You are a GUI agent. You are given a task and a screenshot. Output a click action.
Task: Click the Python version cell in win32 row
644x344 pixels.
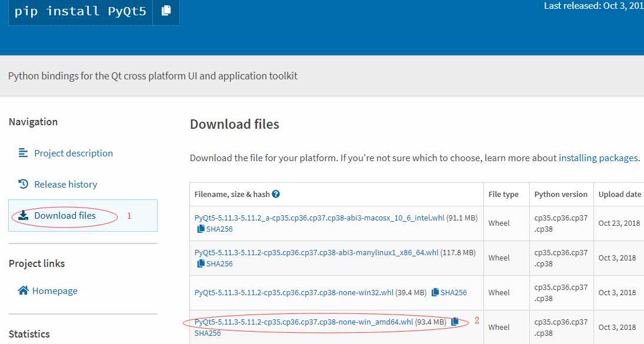[561, 293]
